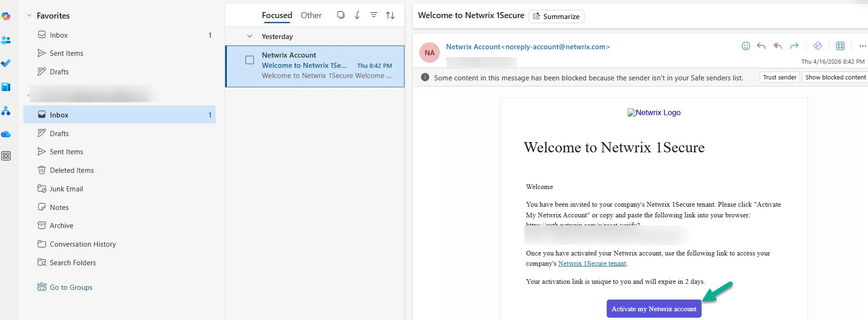The height and width of the screenshot is (320, 868).
Task: Select the highlighted account Inbox folder
Action: click(119, 115)
